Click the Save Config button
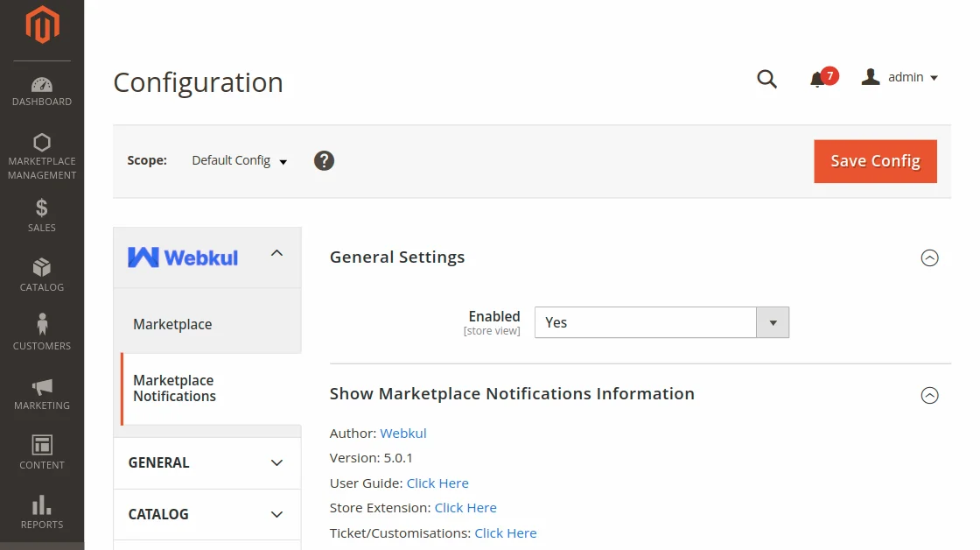The height and width of the screenshot is (550, 980). click(875, 161)
